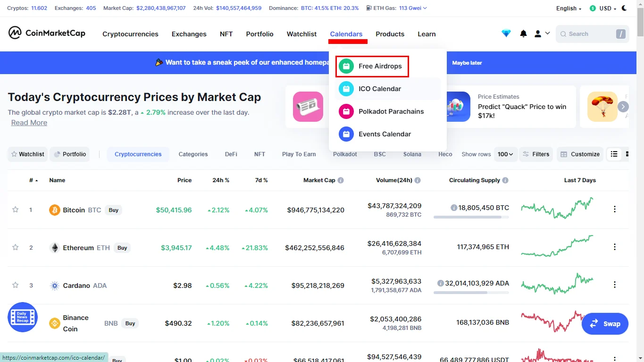Click the Swap floating button
The height and width of the screenshot is (362, 644).
[x=605, y=324]
